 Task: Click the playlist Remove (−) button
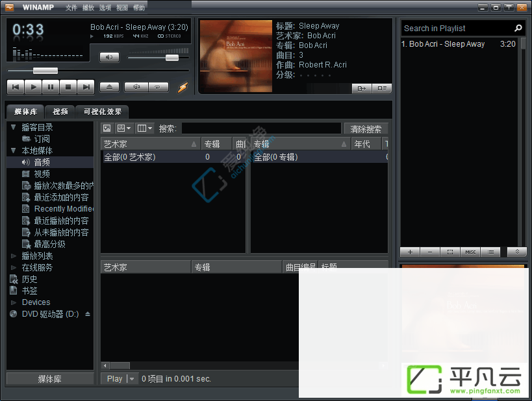tap(430, 252)
